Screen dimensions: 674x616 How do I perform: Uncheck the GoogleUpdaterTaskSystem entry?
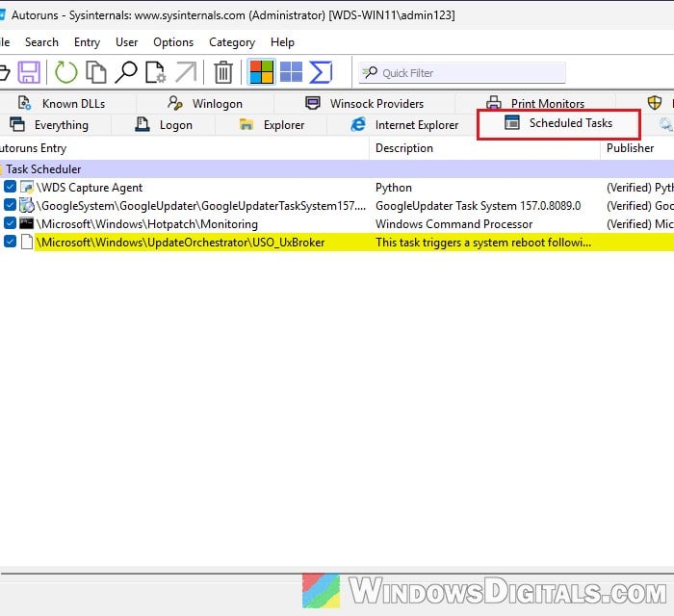point(10,205)
